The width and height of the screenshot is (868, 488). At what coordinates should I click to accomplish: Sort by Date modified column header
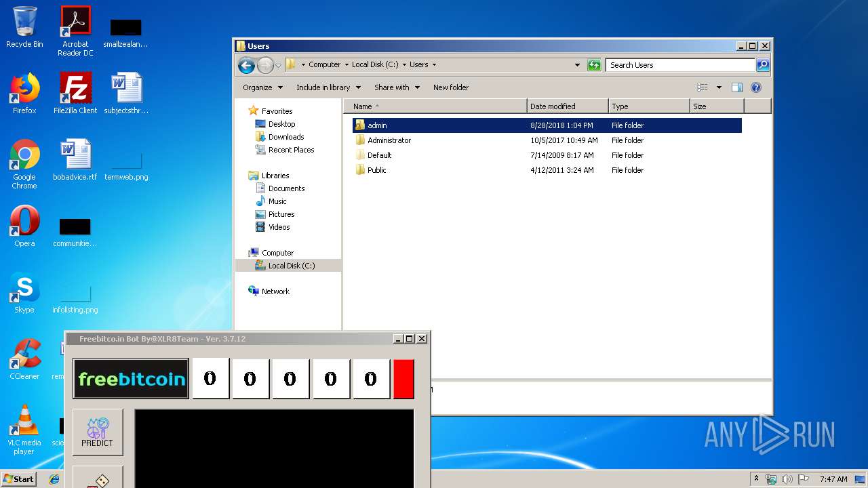pos(567,106)
